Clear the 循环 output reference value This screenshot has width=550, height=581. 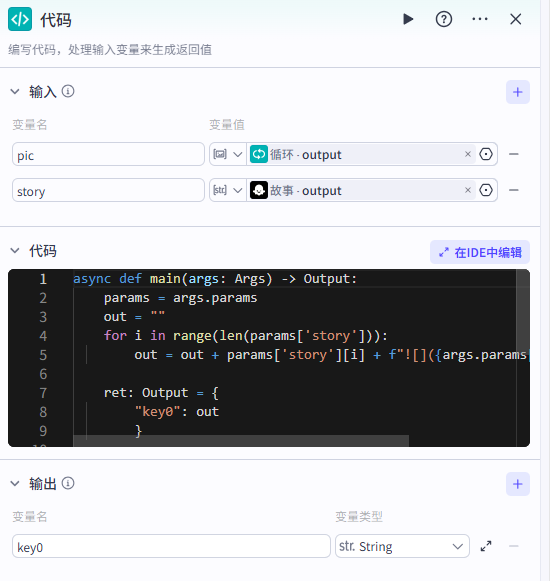click(468, 154)
